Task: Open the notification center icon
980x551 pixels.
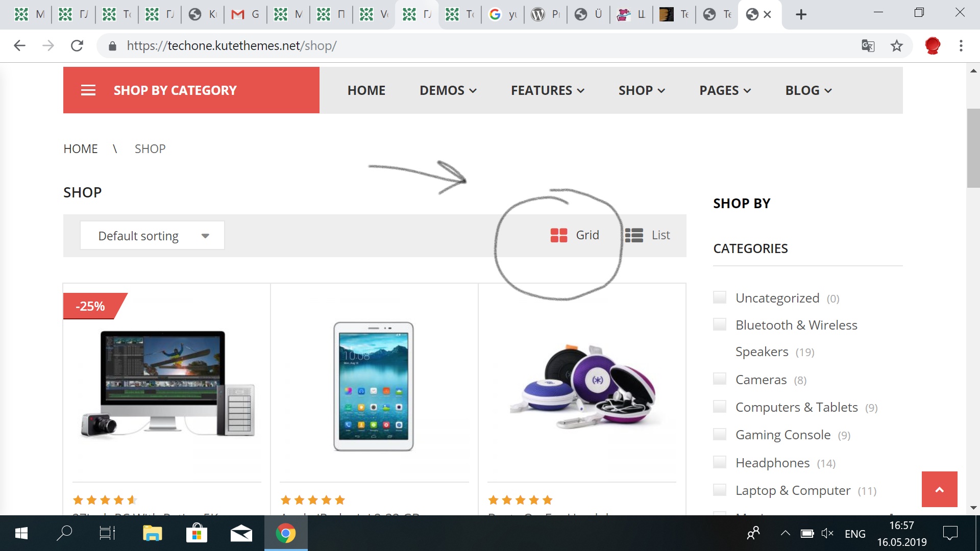Action: point(950,534)
